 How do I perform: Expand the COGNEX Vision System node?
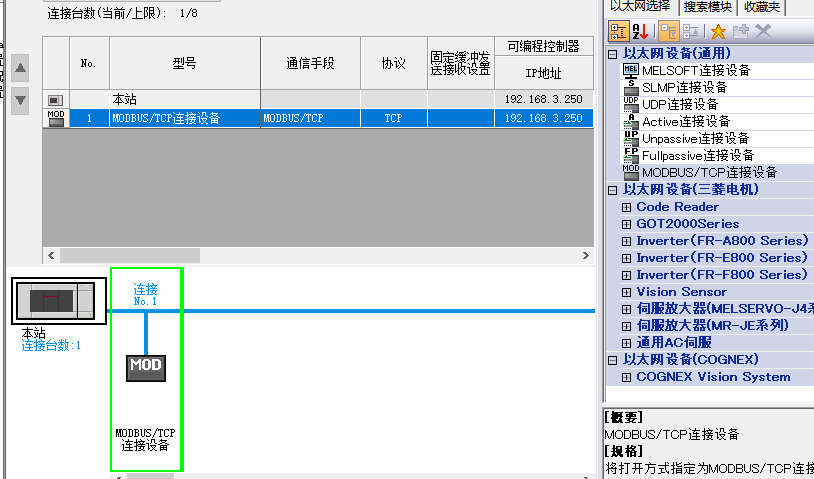627,377
